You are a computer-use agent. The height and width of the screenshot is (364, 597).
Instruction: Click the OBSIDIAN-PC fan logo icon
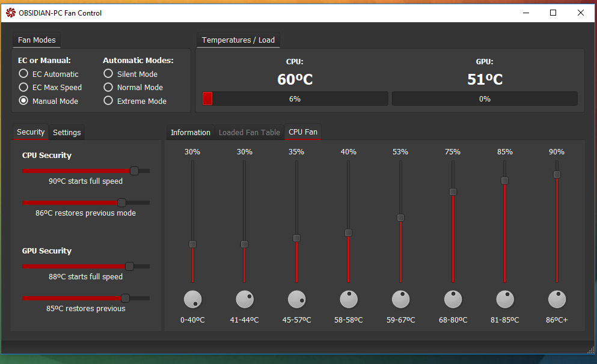[x=11, y=13]
